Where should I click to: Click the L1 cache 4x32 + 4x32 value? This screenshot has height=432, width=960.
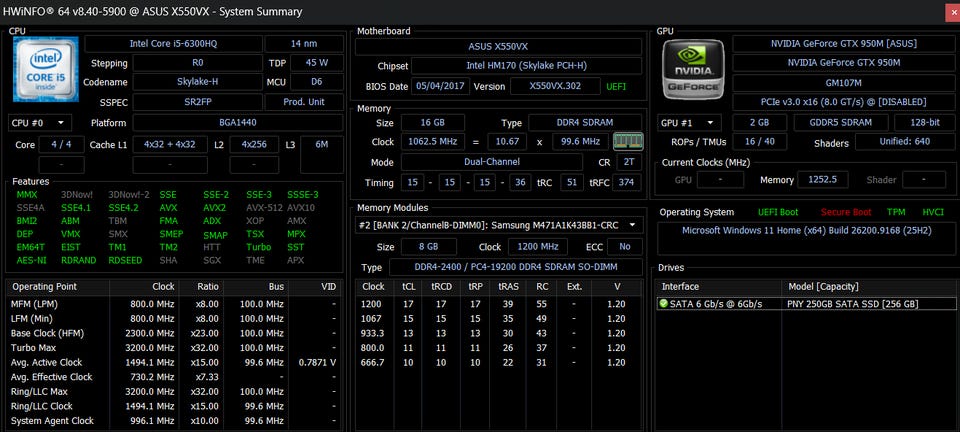pos(170,145)
